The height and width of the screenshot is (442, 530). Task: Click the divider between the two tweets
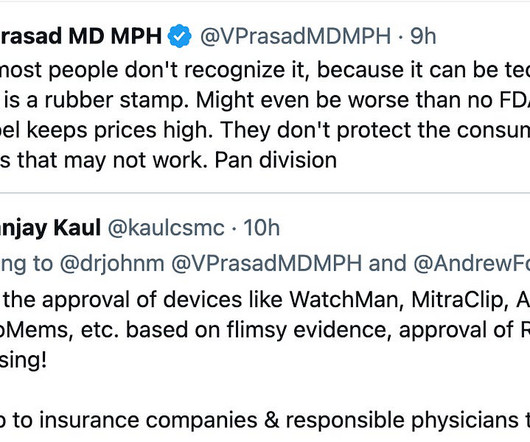(265, 193)
